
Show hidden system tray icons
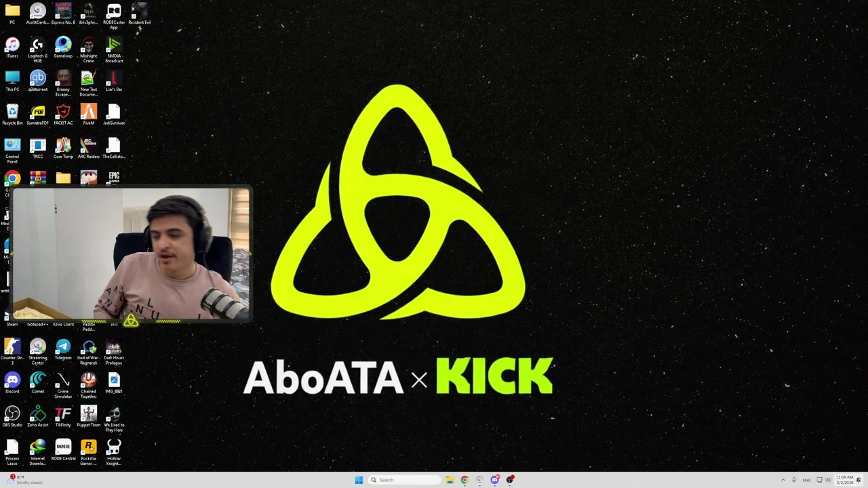[783, 480]
